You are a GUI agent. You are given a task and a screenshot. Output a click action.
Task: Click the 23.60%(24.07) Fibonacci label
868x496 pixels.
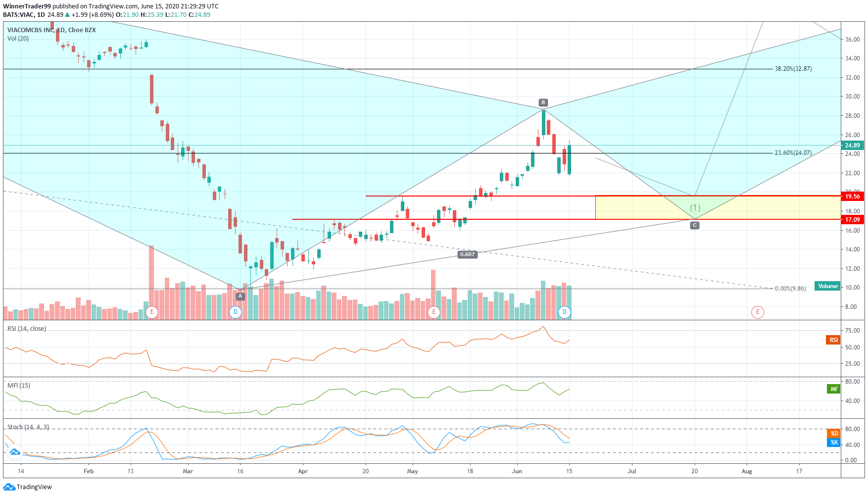click(793, 153)
